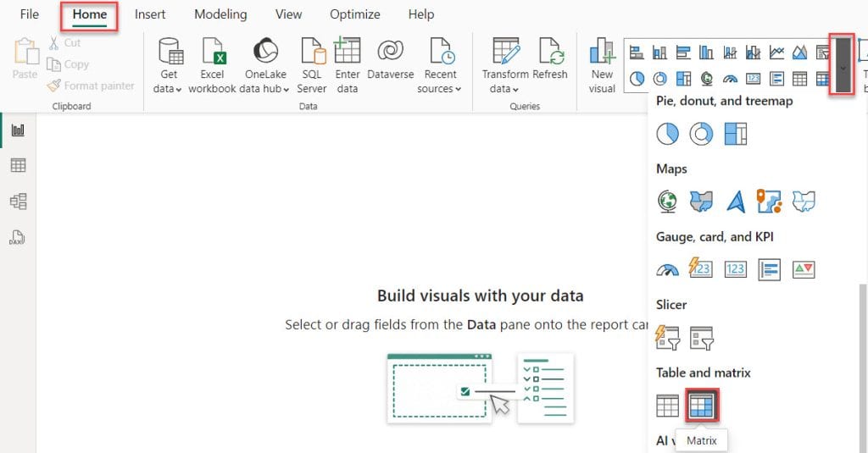Click the SQL Server button

pos(312,66)
